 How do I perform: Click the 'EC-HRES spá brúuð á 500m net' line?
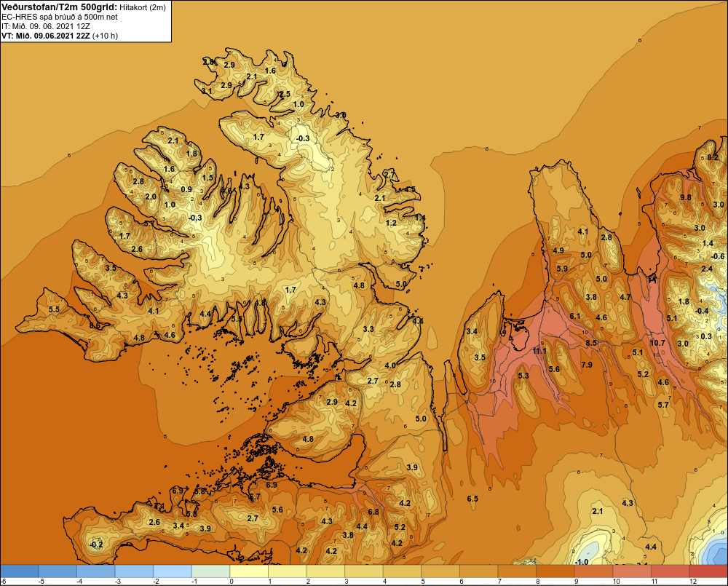coord(60,17)
